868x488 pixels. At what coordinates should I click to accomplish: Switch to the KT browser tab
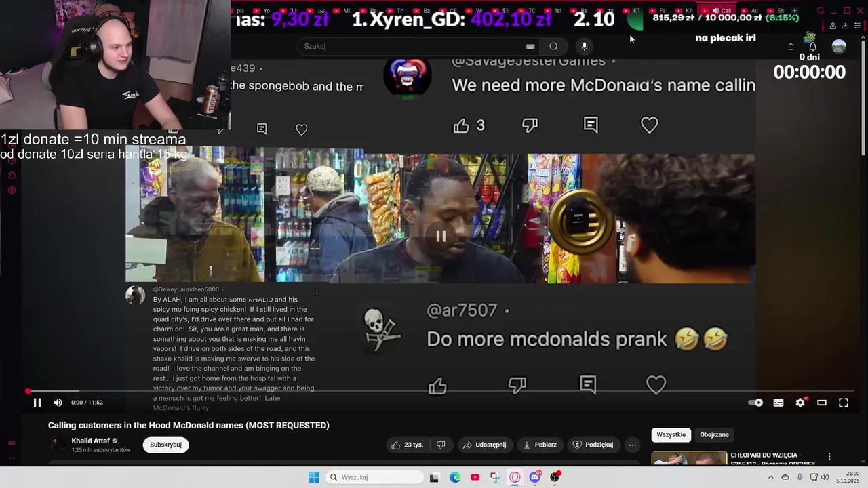[631, 11]
